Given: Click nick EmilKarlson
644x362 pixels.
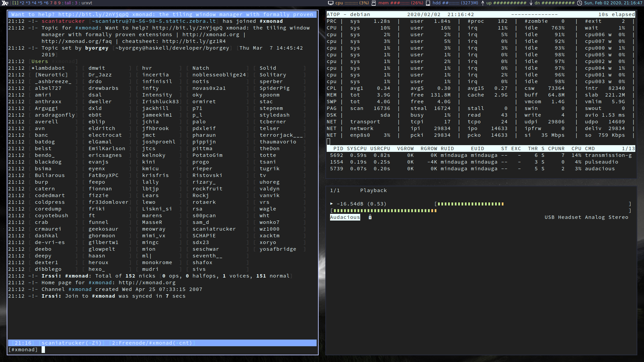Looking at the screenshot, I should click(x=107, y=148).
